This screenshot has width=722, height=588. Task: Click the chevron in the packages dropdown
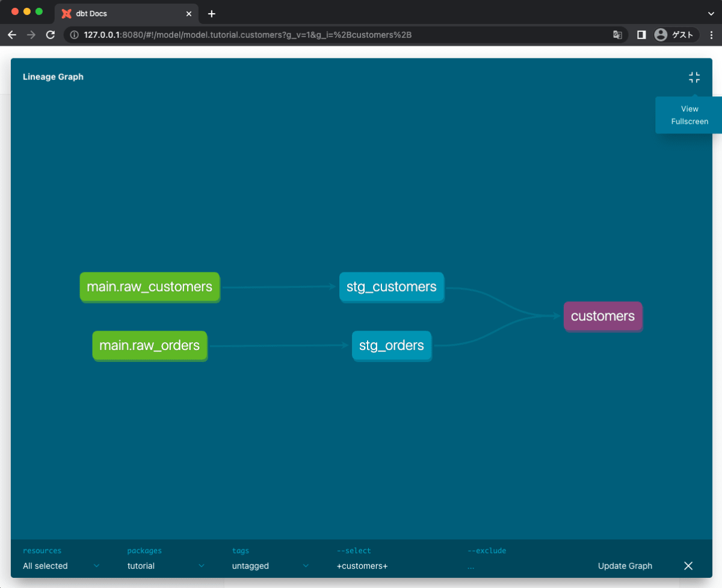202,566
